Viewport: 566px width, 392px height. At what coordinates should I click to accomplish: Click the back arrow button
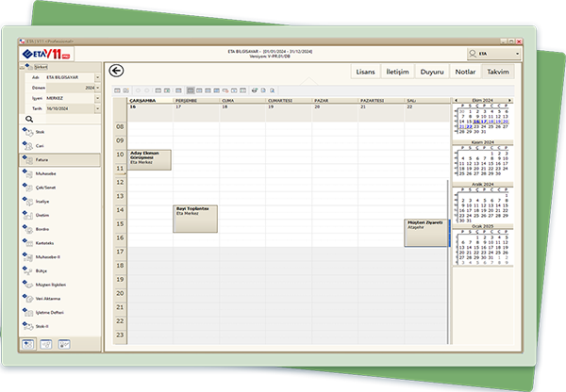click(117, 71)
